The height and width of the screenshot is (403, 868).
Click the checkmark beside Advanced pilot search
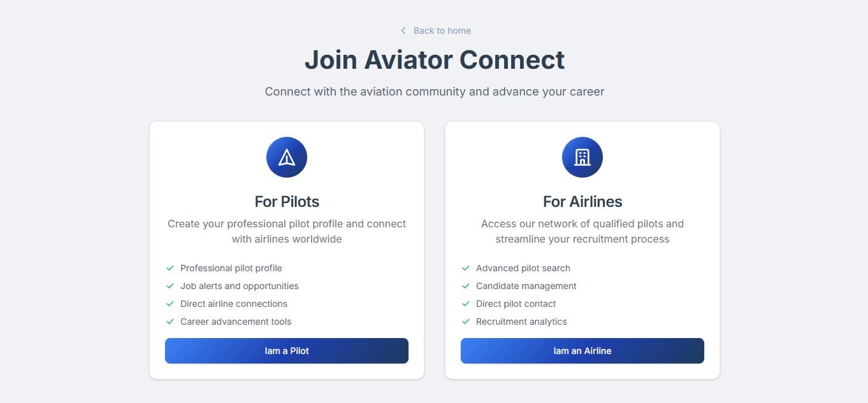(x=466, y=268)
